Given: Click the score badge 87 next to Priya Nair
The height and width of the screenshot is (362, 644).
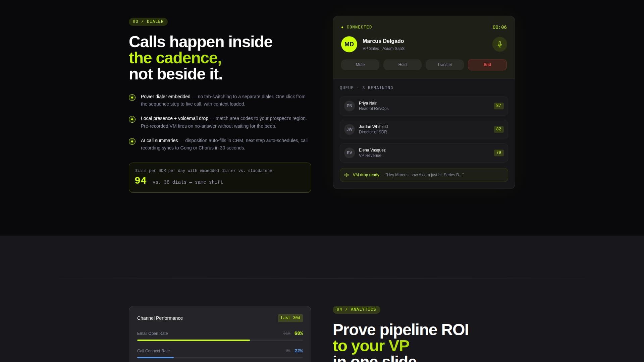Looking at the screenshot, I should (x=498, y=106).
